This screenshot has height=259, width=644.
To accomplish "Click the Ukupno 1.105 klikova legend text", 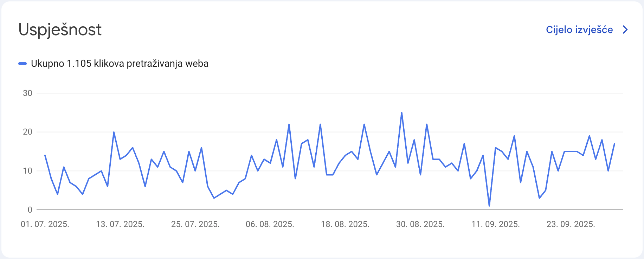I will [x=120, y=64].
